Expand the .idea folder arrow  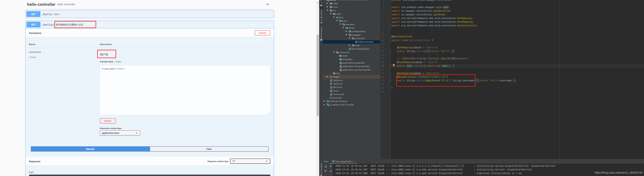(327, 3)
